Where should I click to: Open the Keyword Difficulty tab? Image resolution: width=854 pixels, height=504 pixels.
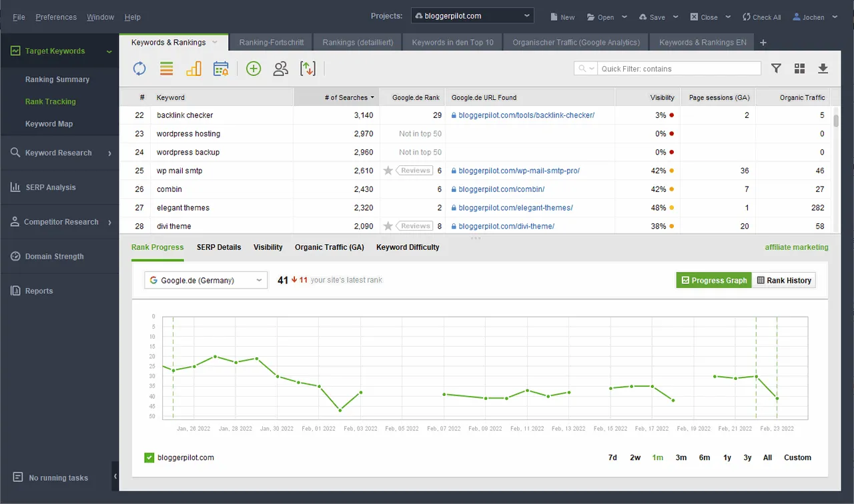point(408,247)
